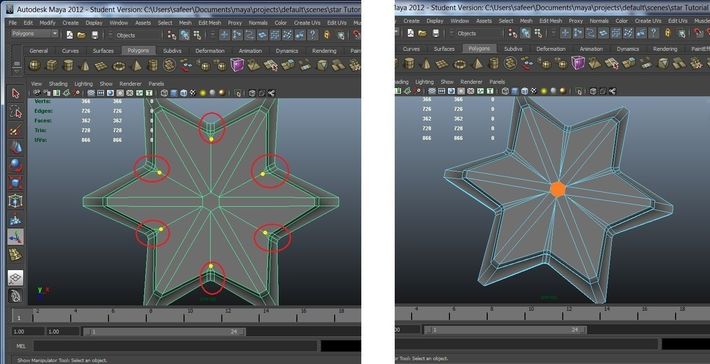Open the File menu
This screenshot has height=364, width=710.
[13, 23]
